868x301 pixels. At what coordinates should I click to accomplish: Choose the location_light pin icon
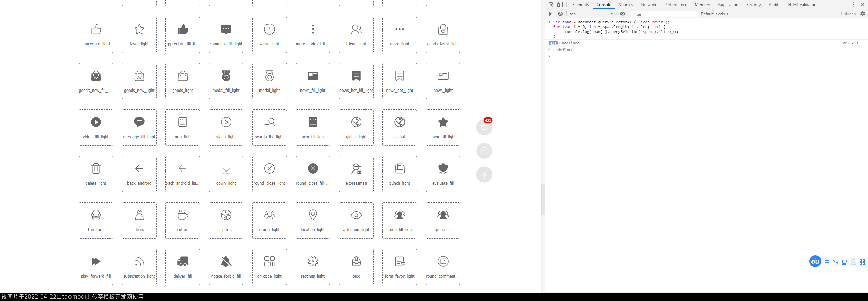click(313, 215)
